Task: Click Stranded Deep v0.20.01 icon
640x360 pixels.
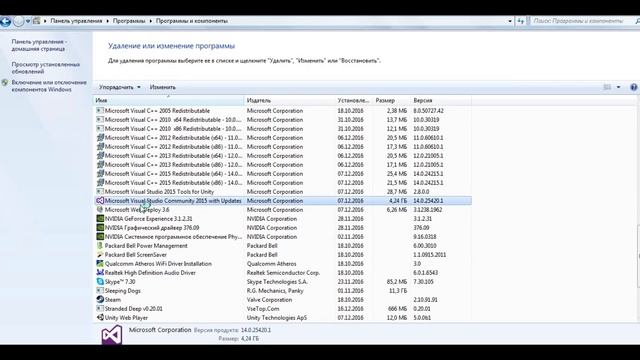Action: [x=100, y=308]
